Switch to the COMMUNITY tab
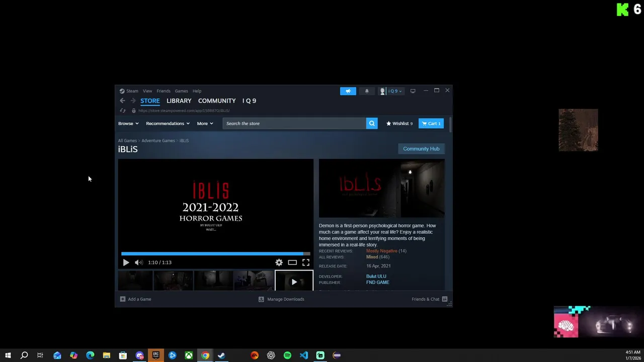This screenshot has width=644, height=362. (x=217, y=101)
